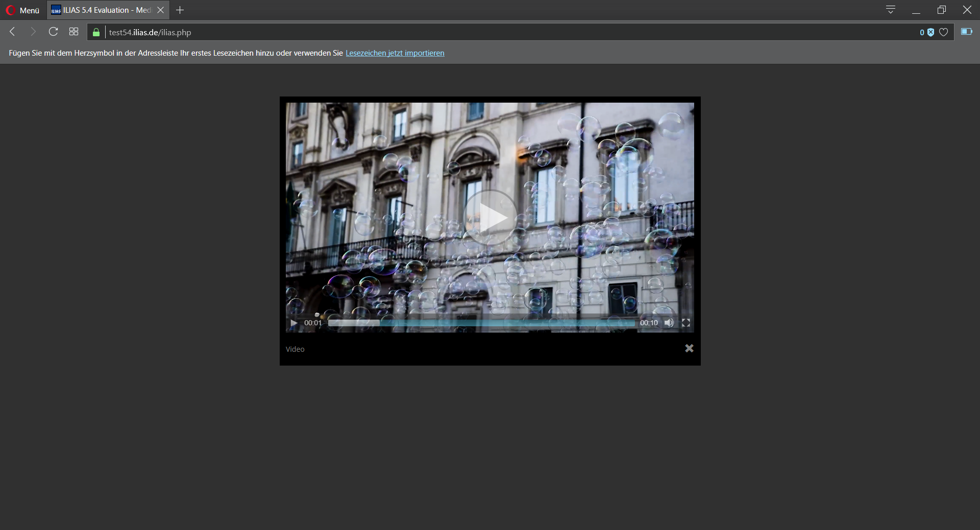Click the address bar showing test54.ilias.de
Screen dimensions: 980x530
point(459,32)
